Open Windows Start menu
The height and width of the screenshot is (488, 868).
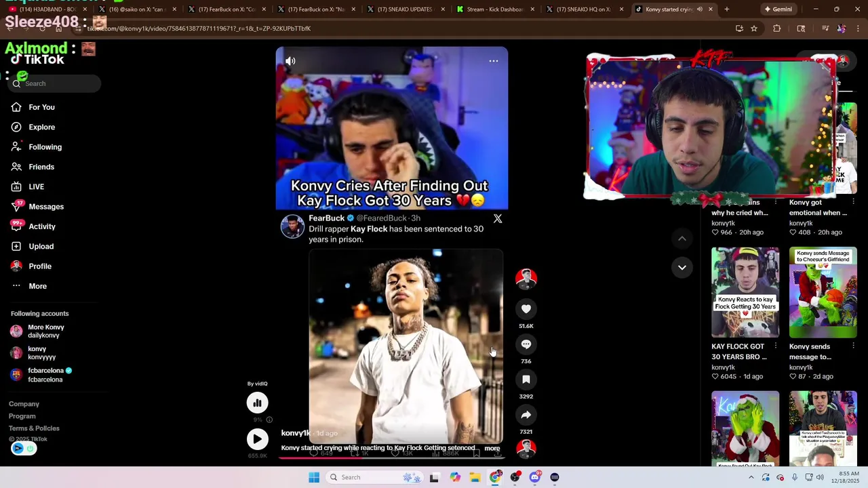(313, 477)
